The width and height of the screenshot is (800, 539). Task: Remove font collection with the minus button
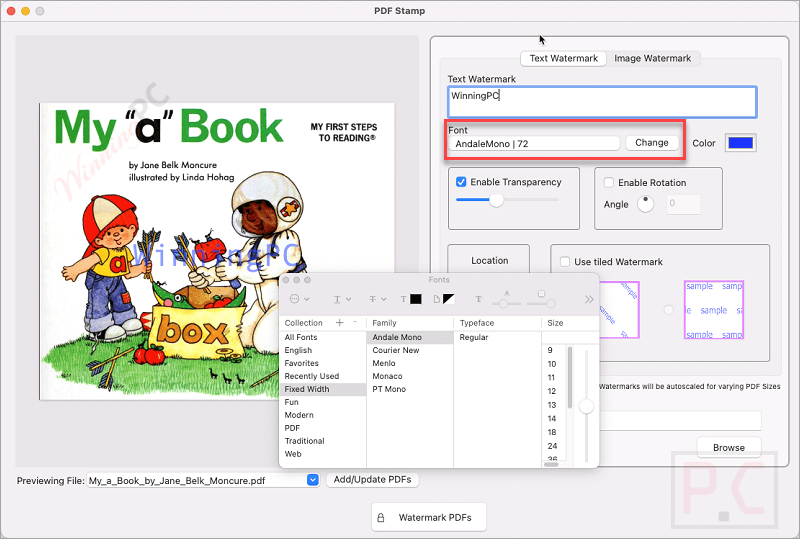355,323
